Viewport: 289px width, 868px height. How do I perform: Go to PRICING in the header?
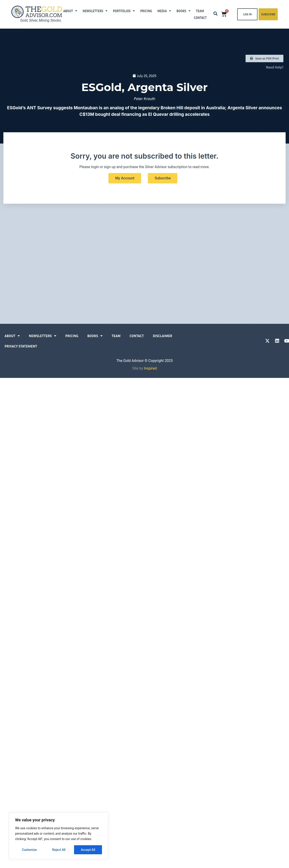(x=146, y=11)
